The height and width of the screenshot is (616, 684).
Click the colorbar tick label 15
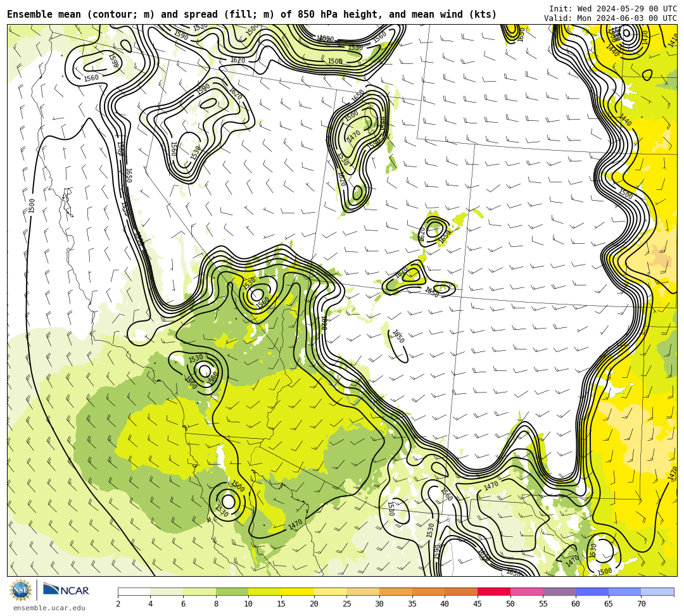pos(281,604)
